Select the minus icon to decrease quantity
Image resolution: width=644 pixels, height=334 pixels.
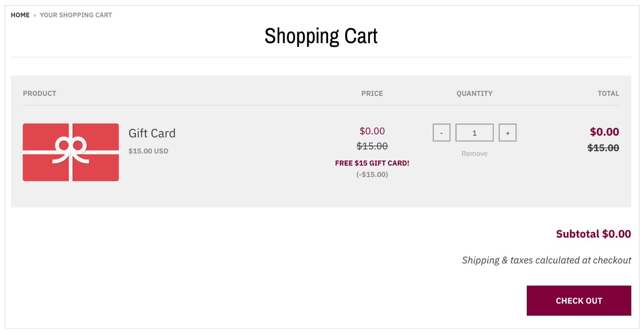click(x=441, y=133)
